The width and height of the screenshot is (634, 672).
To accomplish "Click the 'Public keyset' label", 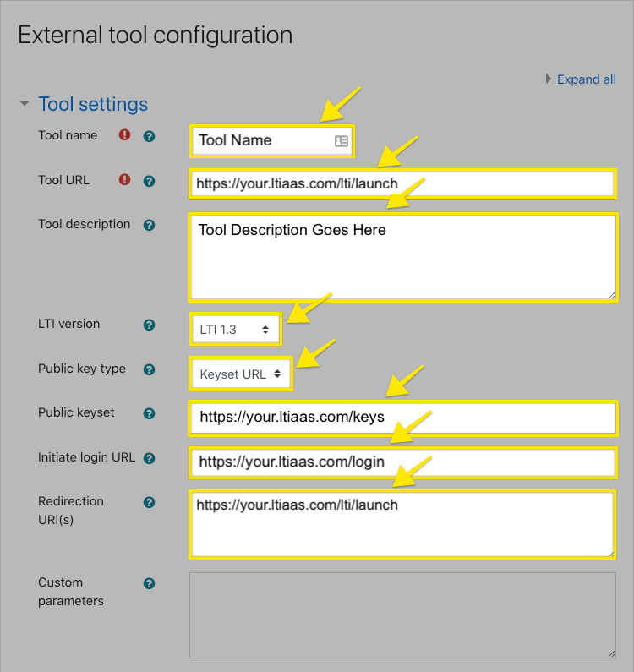I will [x=76, y=412].
